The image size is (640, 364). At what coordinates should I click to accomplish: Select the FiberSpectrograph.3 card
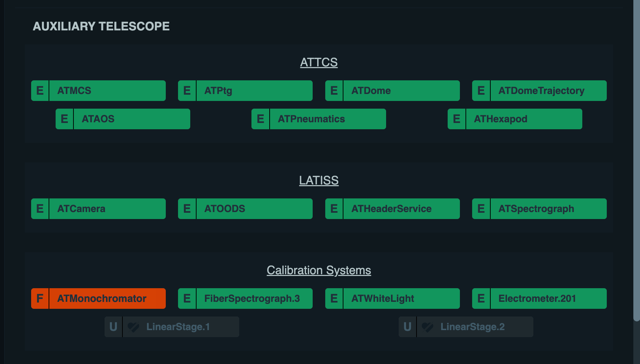tap(255, 298)
